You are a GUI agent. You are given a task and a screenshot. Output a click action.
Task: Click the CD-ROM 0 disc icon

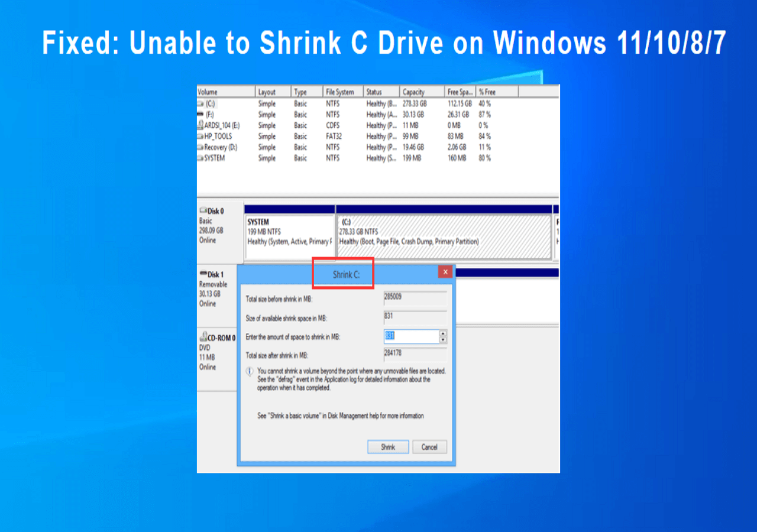click(203, 338)
